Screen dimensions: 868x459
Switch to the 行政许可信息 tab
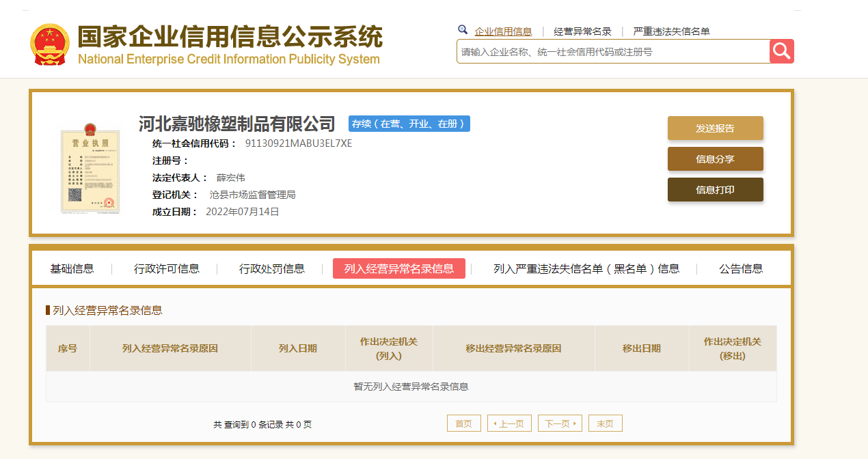click(167, 268)
